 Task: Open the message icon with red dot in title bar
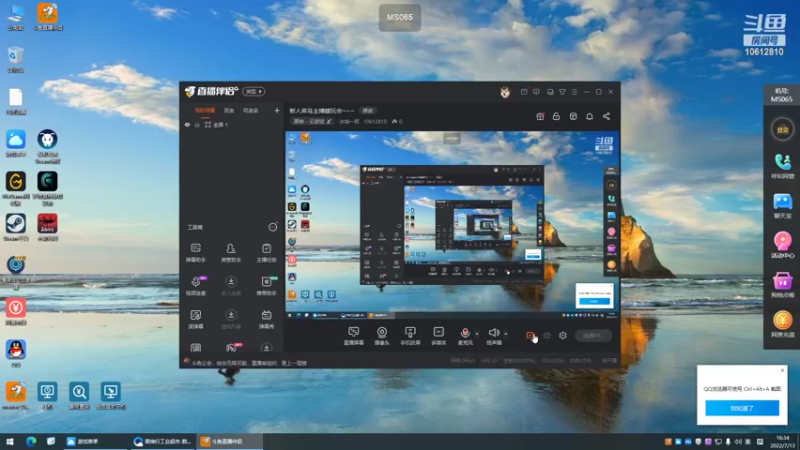[524, 92]
